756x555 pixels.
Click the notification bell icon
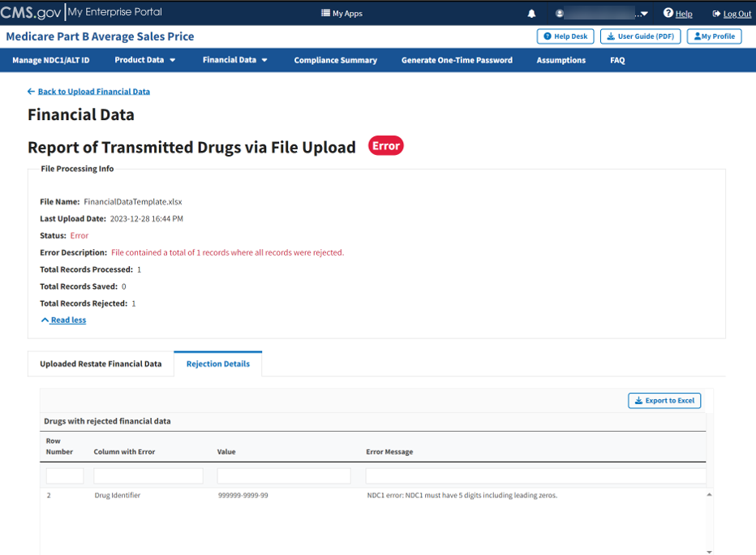click(x=532, y=14)
